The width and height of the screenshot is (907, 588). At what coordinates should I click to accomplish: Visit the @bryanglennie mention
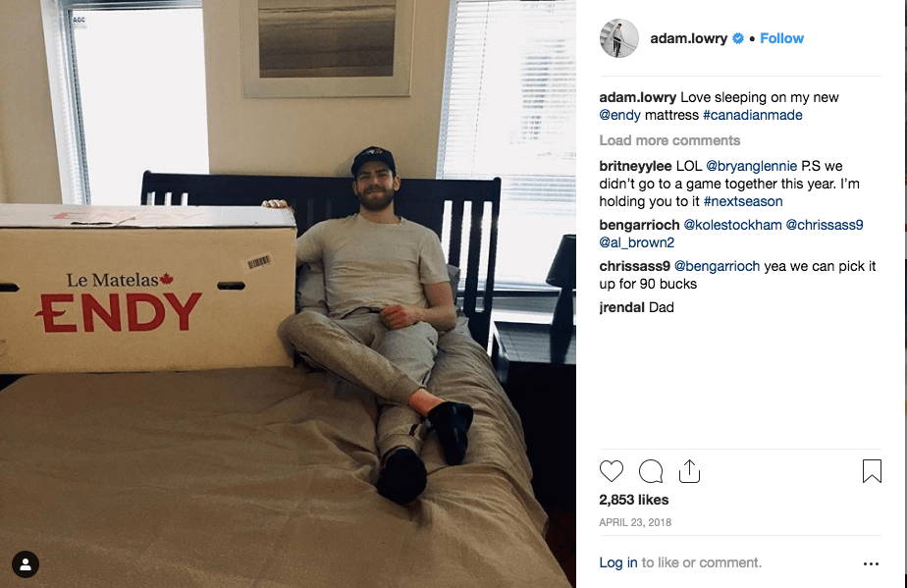[x=751, y=166]
